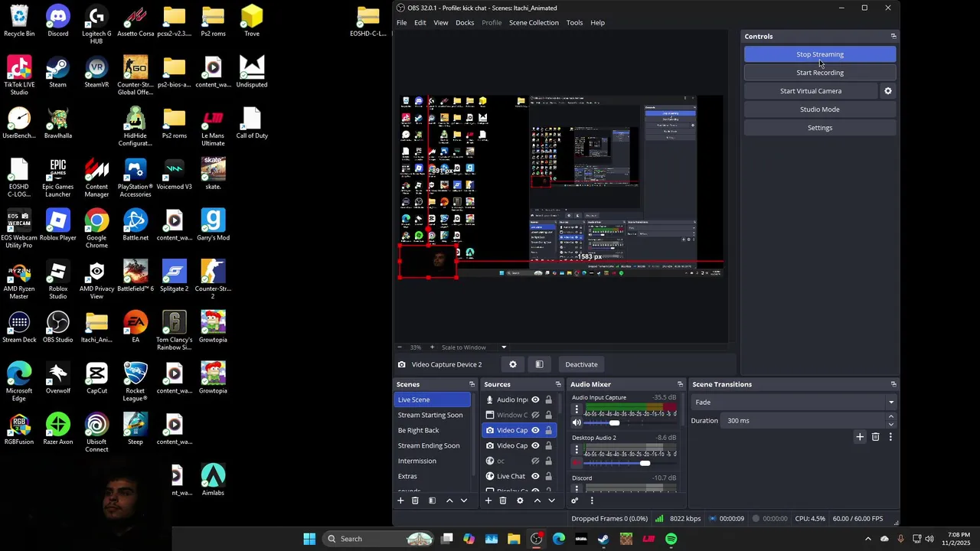
Task: Open the View menu
Action: click(441, 23)
